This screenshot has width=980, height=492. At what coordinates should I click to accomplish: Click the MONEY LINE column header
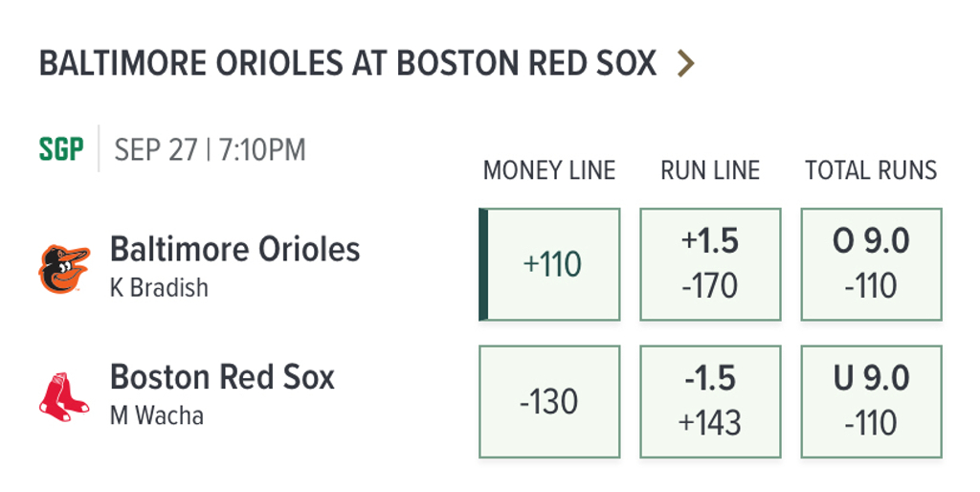click(x=549, y=171)
